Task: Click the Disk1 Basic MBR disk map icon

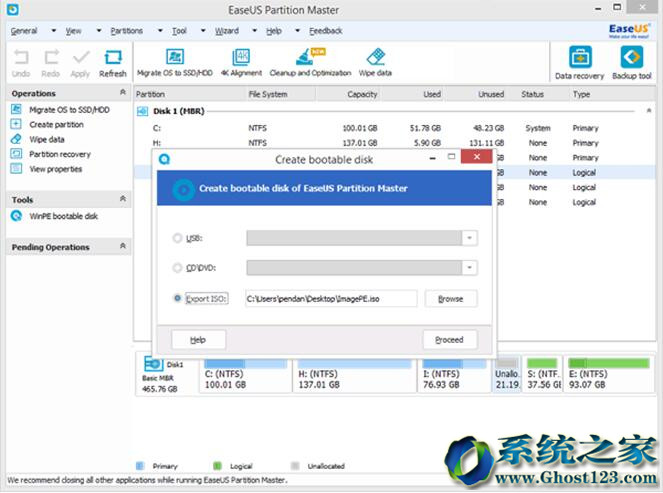Action: tap(153, 364)
